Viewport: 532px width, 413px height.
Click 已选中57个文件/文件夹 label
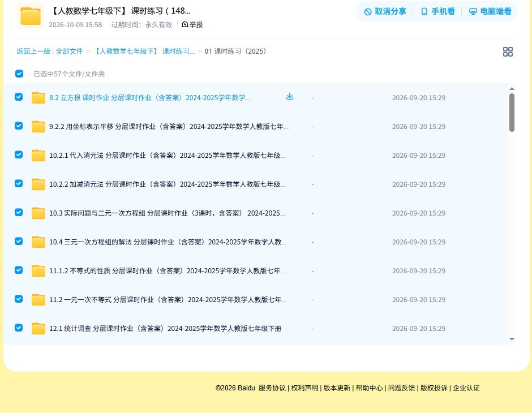pyautogui.click(x=69, y=74)
